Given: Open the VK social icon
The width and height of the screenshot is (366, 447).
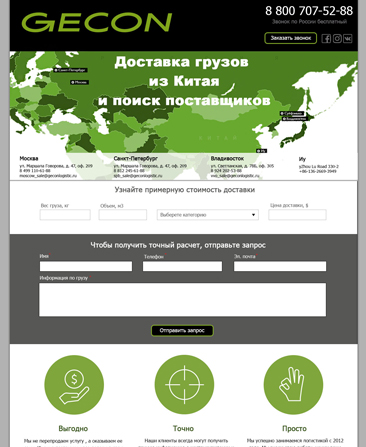Looking at the screenshot, I should (x=348, y=38).
